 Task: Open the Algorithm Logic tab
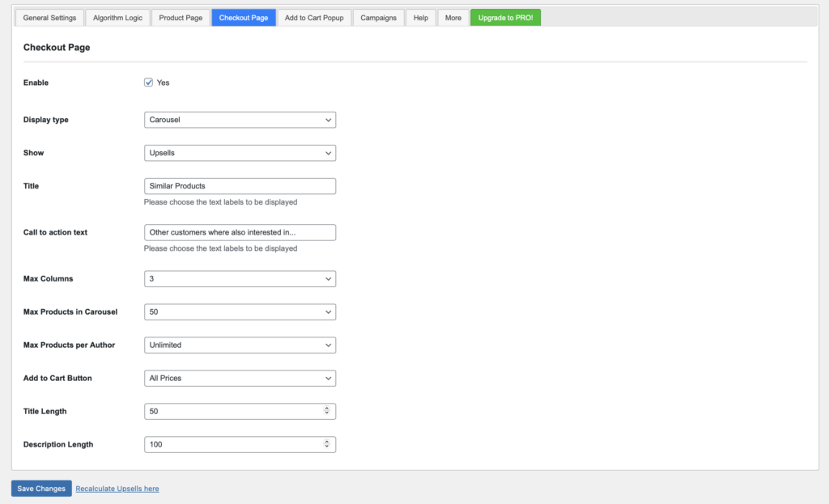tap(117, 17)
